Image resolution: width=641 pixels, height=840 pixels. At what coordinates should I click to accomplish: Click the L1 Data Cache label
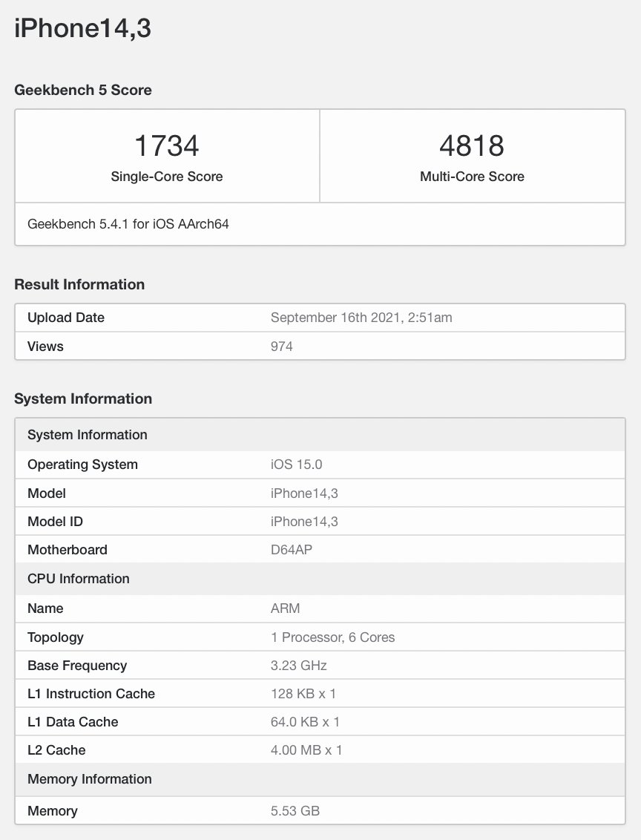[73, 721]
